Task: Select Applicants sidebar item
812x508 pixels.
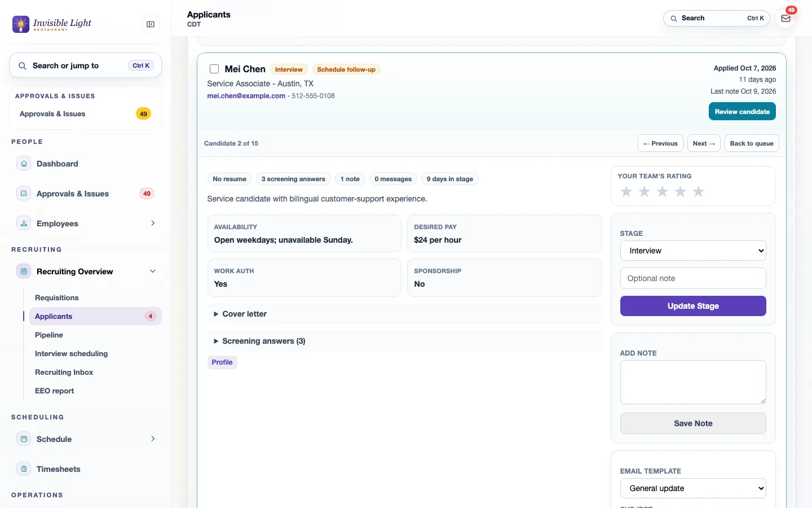Action: (x=95, y=316)
